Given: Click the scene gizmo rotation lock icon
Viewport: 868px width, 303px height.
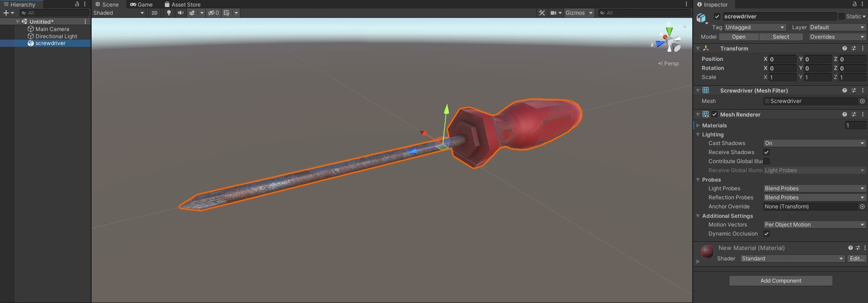Looking at the screenshot, I should coord(684,26).
